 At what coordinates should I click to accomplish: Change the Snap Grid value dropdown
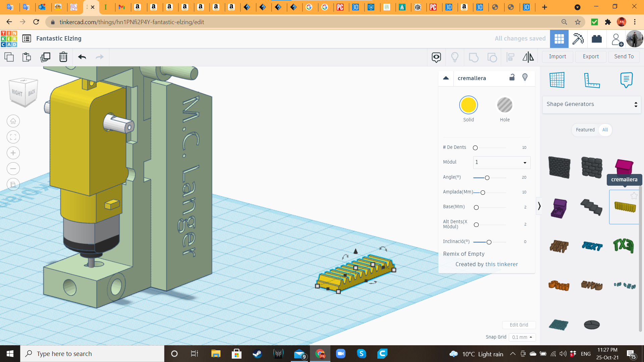(522, 337)
